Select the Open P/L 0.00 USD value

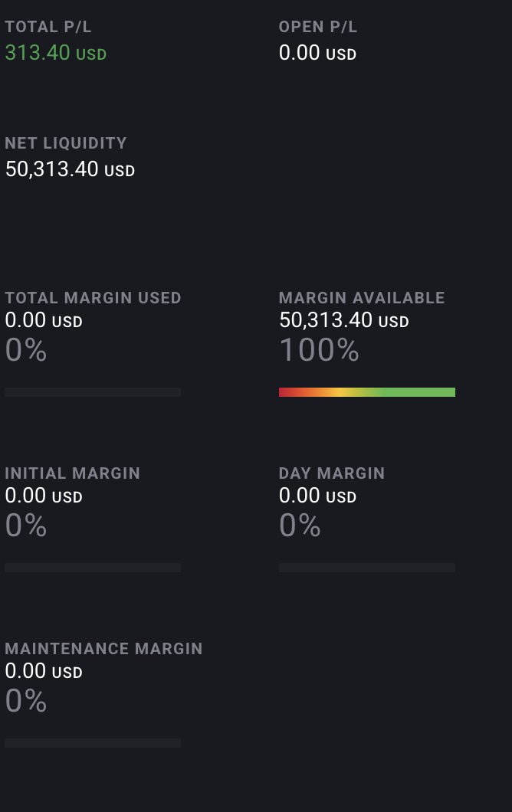(317, 53)
